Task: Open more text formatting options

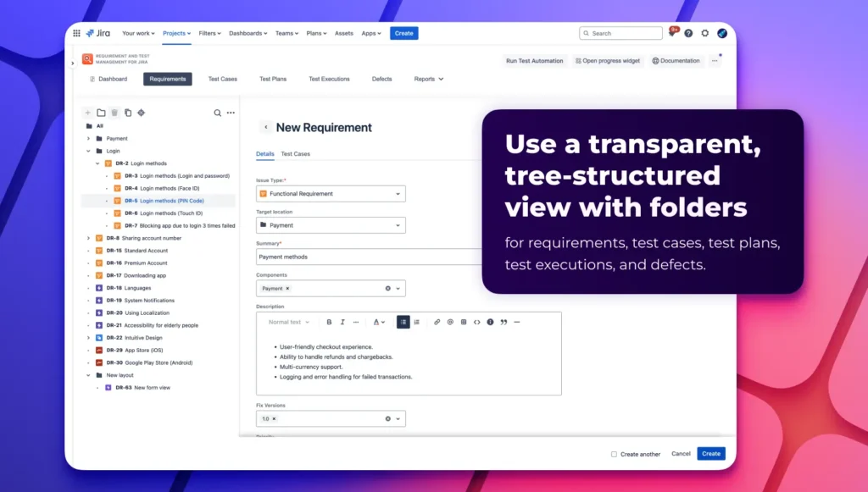Action: pos(356,322)
